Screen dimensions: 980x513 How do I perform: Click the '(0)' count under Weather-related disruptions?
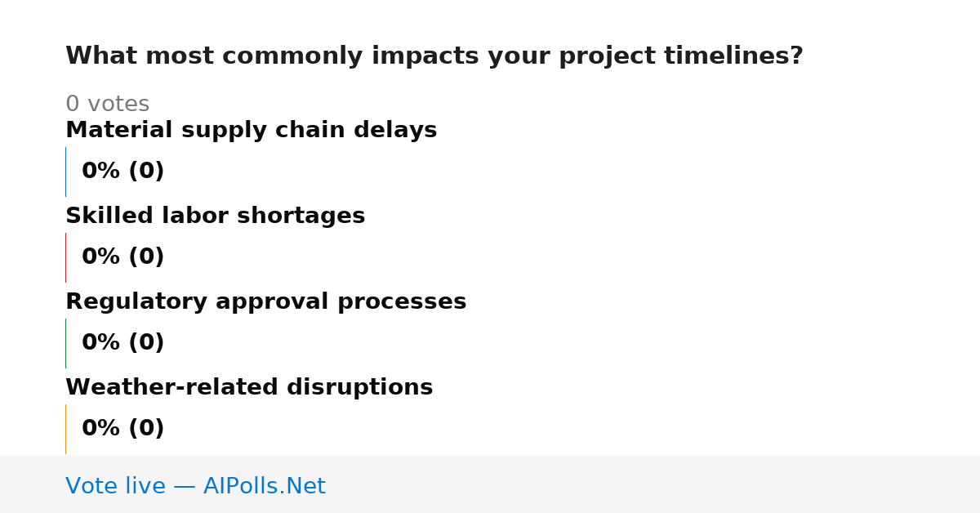click(146, 429)
